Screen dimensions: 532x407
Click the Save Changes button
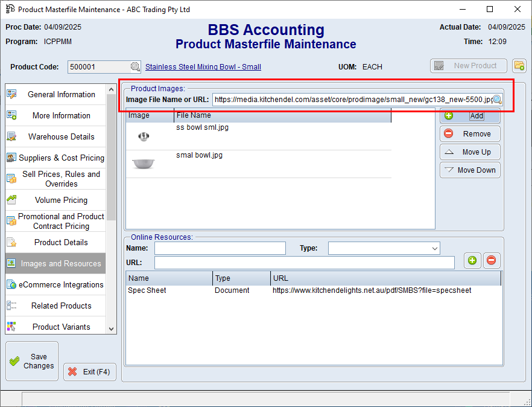click(32, 361)
